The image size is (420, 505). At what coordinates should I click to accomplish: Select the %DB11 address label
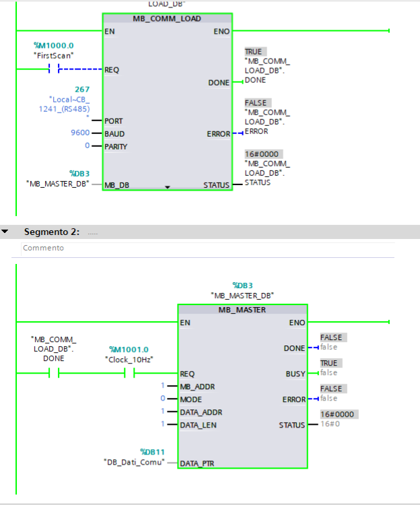pyautogui.click(x=152, y=452)
